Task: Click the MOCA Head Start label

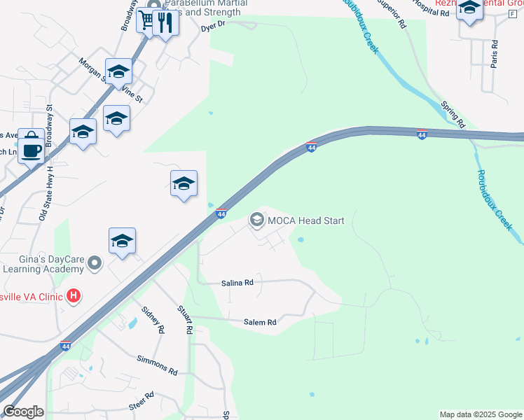Action: click(x=305, y=220)
